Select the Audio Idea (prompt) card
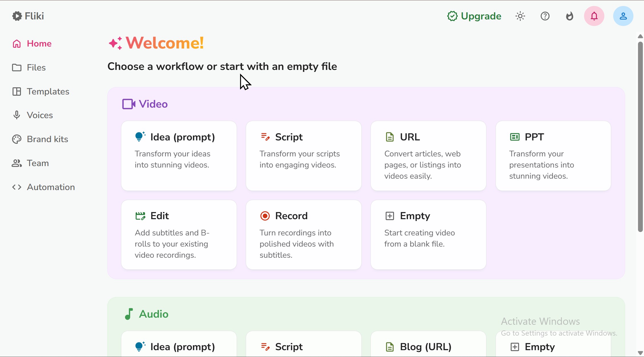 point(179,344)
